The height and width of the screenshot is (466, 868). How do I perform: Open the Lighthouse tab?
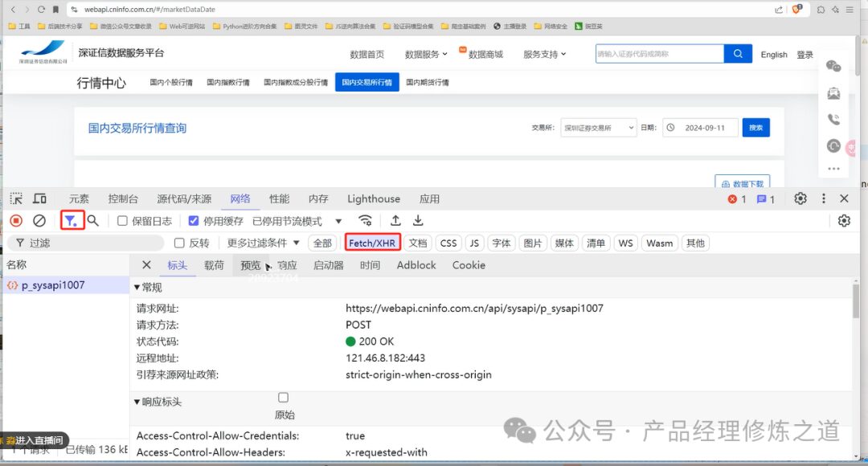(374, 198)
